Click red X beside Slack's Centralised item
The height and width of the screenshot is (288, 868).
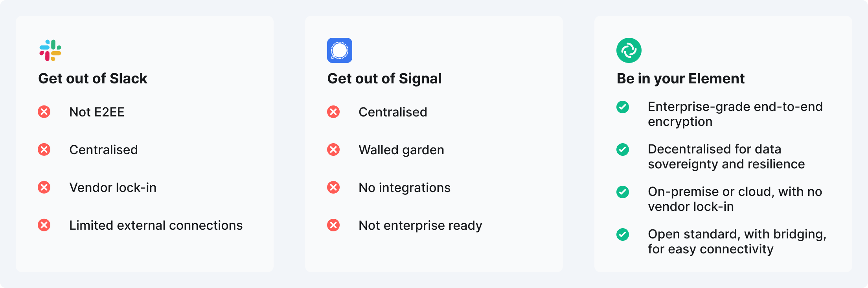pos(44,150)
